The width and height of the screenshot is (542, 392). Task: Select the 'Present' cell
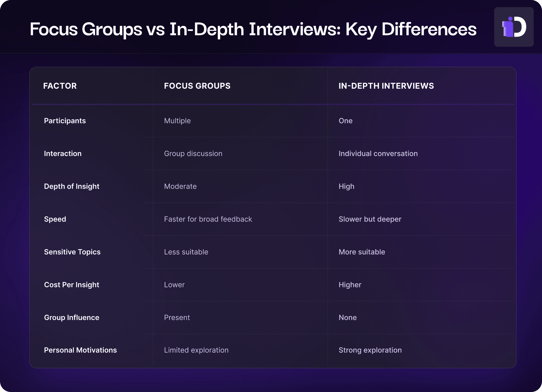(177, 318)
